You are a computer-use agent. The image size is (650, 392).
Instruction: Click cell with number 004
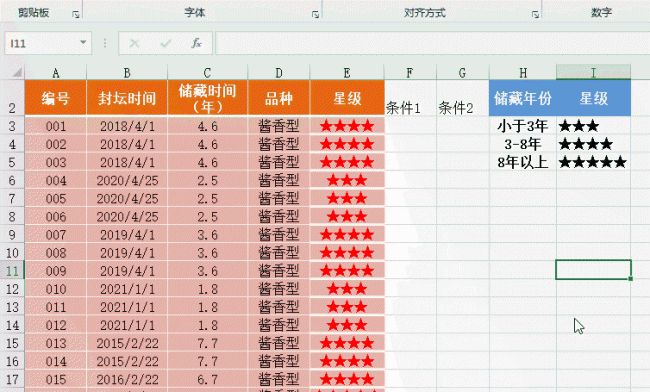56,180
